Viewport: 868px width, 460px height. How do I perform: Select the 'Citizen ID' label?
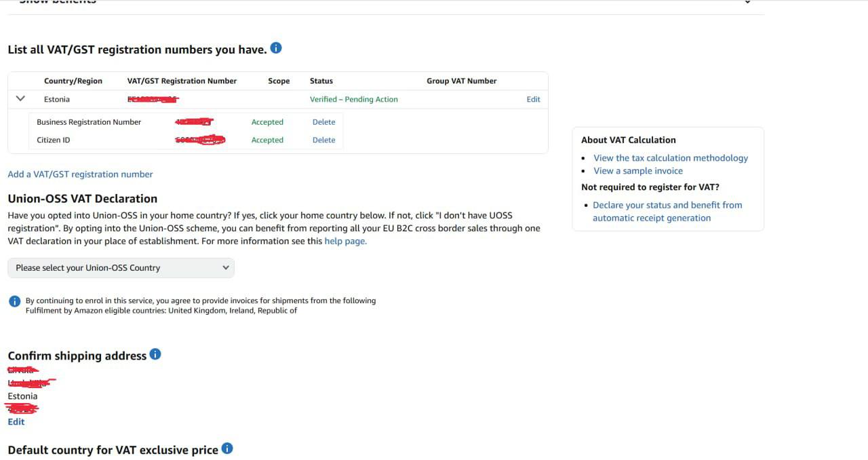54,140
